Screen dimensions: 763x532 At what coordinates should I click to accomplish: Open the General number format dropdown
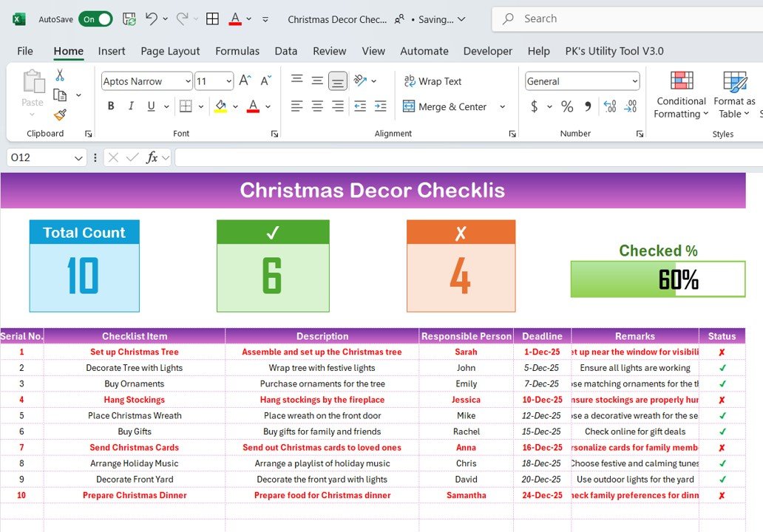coord(634,81)
